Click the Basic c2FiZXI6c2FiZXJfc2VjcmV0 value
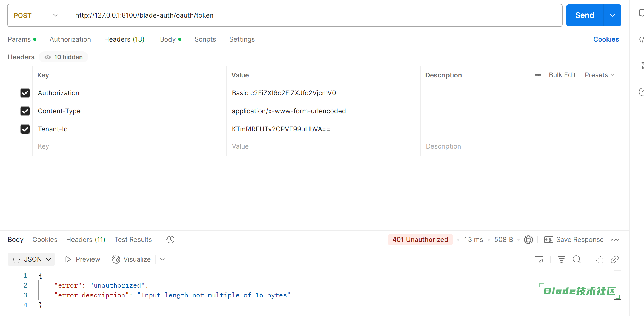Image resolution: width=644 pixels, height=316 pixels. (x=284, y=93)
